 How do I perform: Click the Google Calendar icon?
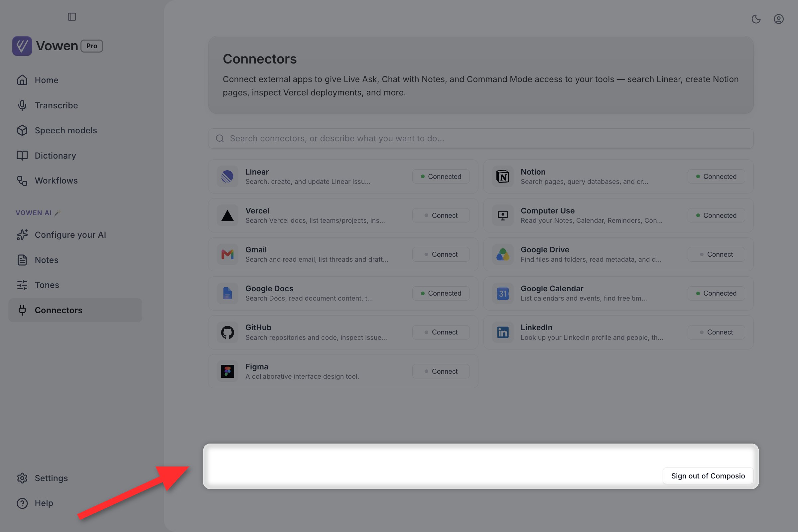tap(502, 293)
